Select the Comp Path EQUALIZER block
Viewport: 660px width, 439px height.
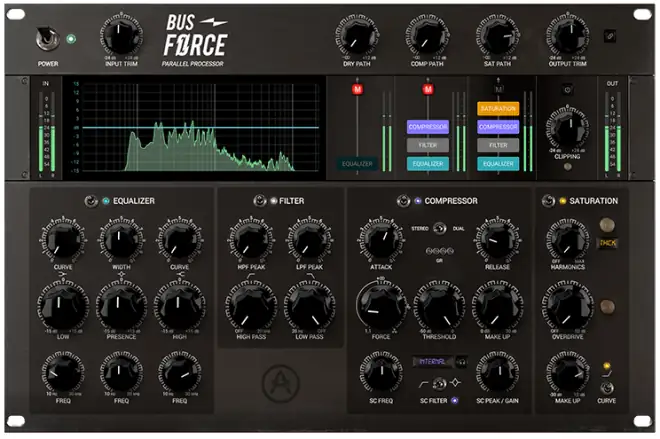pyautogui.click(x=428, y=164)
